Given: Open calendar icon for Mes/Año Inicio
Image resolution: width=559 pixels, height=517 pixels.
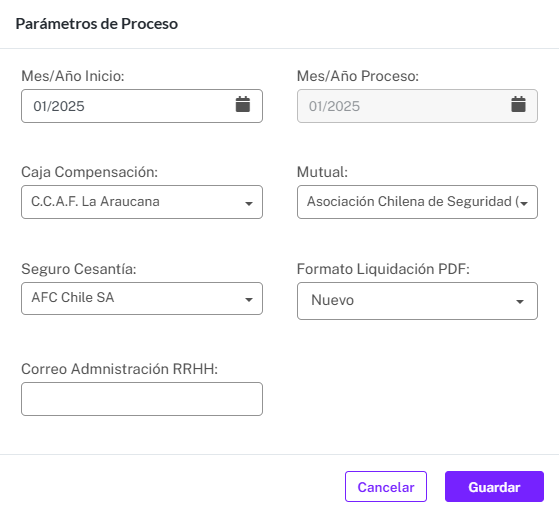Looking at the screenshot, I should tap(243, 104).
